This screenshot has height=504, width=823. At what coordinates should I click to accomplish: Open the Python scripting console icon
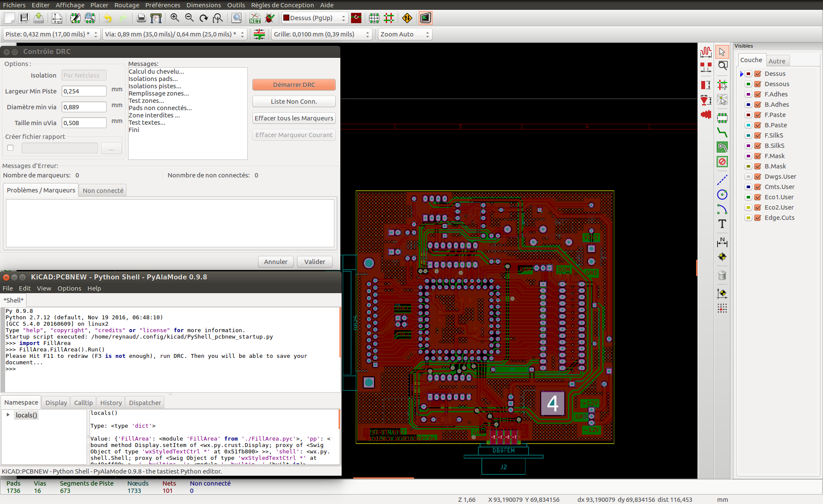coord(425,18)
